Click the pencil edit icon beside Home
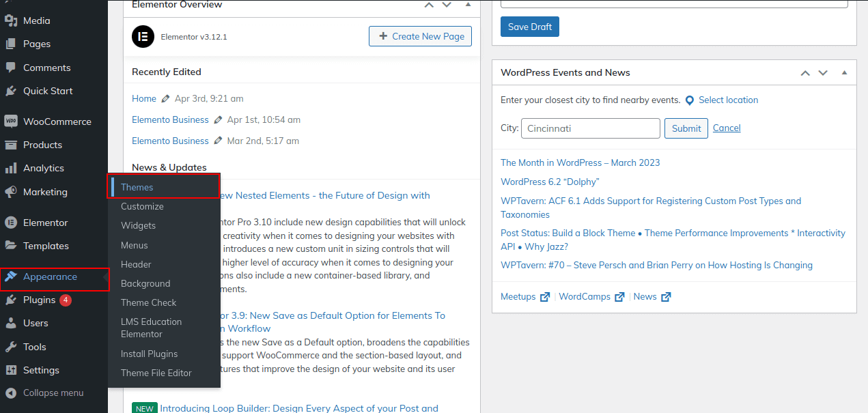 [165, 99]
